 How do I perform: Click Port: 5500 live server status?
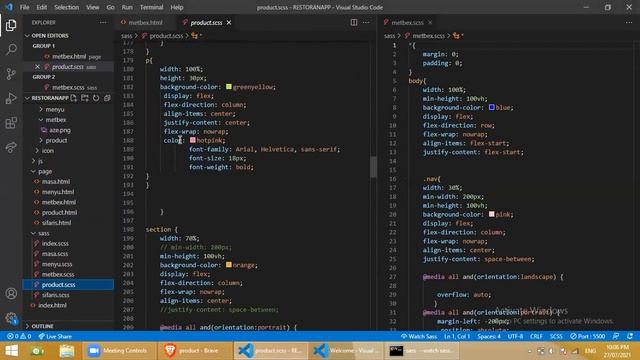tap(588, 336)
